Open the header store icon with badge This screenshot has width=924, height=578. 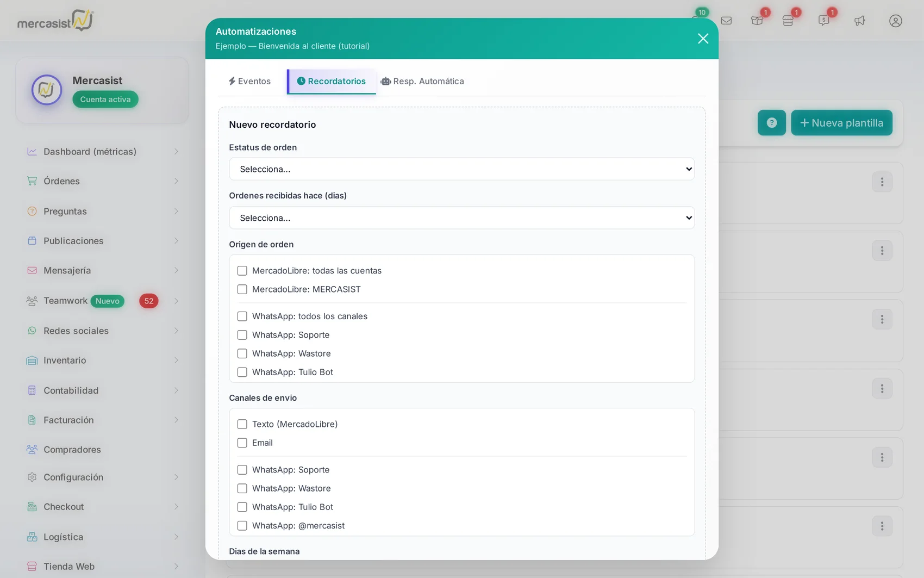click(788, 21)
